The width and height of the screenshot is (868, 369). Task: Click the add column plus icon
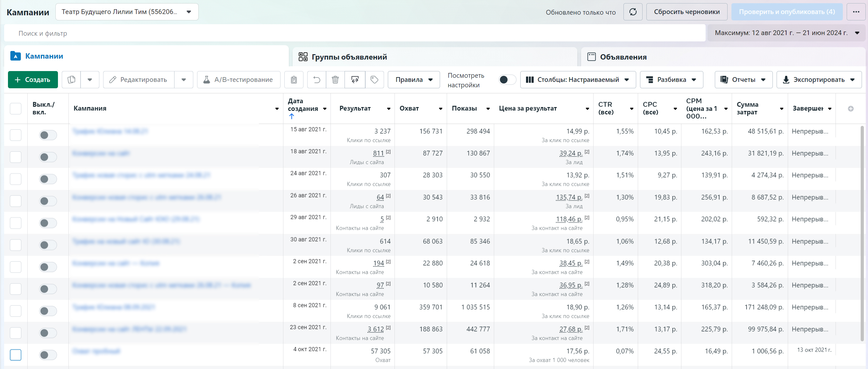pyautogui.click(x=850, y=109)
